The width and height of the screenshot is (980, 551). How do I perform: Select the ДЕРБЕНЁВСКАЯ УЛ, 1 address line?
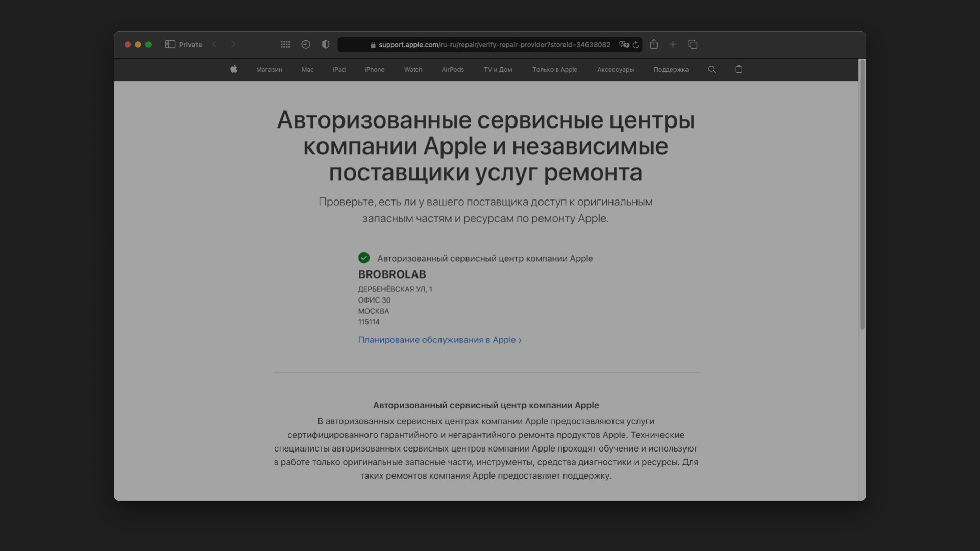(x=395, y=289)
